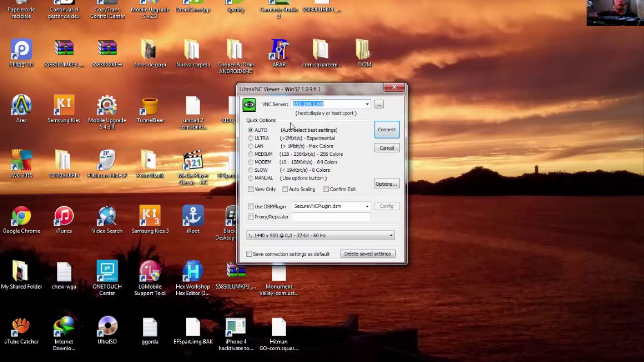Viewport: 644px width, 362px height.
Task: Select the ULTRA quick option
Action: [x=250, y=138]
